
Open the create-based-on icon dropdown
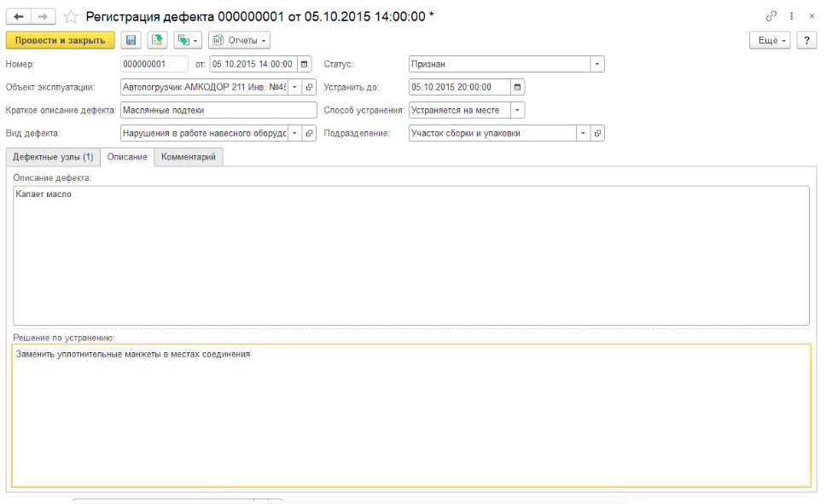188,40
